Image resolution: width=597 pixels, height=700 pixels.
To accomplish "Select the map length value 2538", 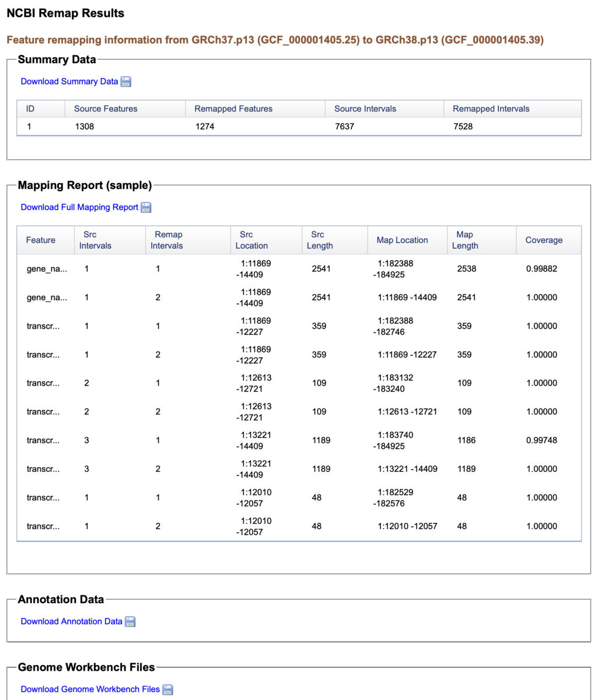I will (466, 269).
